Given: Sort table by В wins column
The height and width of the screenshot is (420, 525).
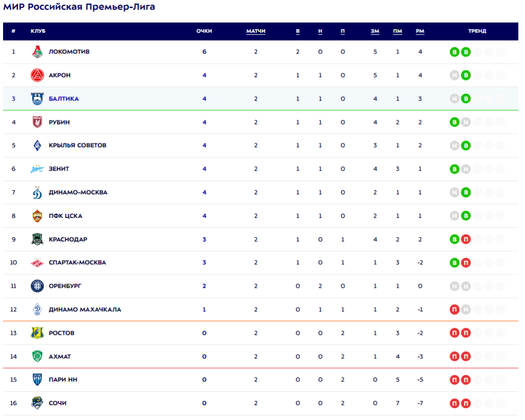Looking at the screenshot, I should point(298,31).
